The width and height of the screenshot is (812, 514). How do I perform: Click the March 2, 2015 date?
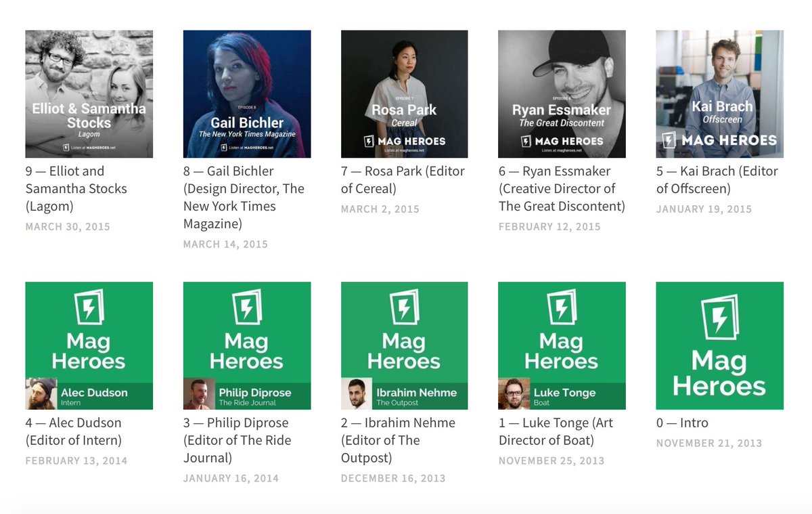pyautogui.click(x=380, y=209)
